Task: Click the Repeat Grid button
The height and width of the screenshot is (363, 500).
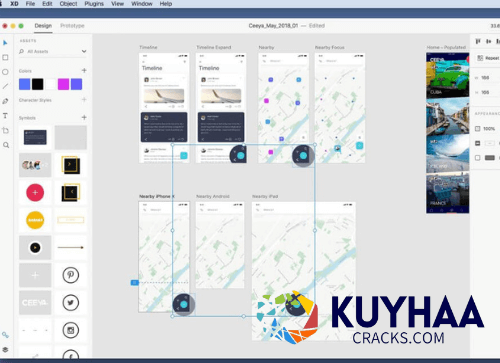Action: pyautogui.click(x=488, y=58)
